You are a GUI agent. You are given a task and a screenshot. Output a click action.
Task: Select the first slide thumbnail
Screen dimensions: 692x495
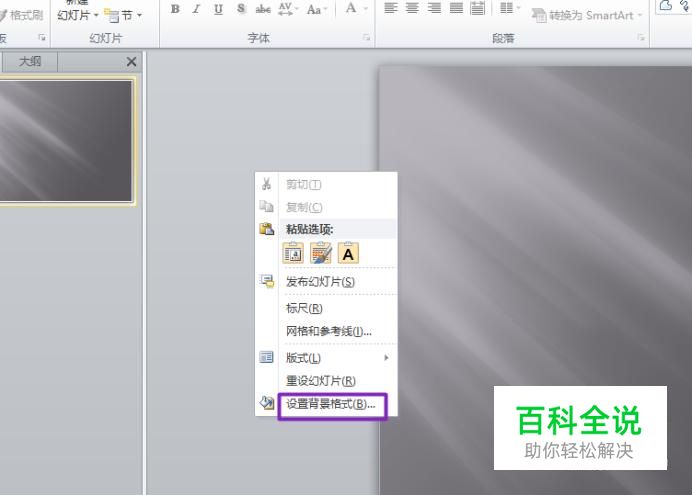(66, 141)
